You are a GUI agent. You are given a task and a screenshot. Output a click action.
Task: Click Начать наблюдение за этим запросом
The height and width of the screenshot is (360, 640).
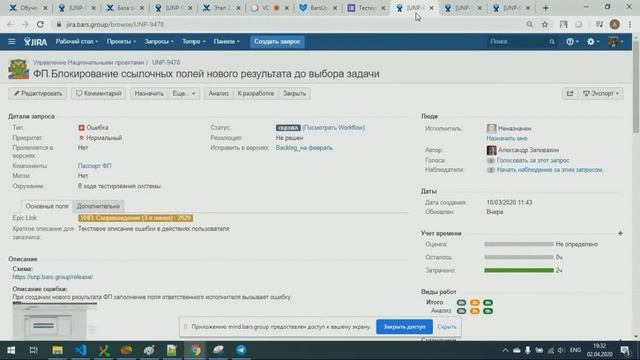[549, 170]
